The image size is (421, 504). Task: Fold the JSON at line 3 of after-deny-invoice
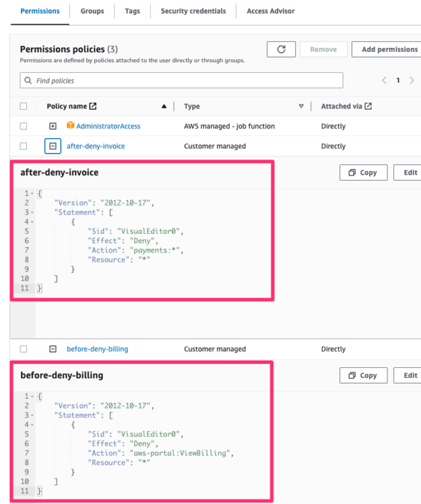pyautogui.click(x=32, y=212)
